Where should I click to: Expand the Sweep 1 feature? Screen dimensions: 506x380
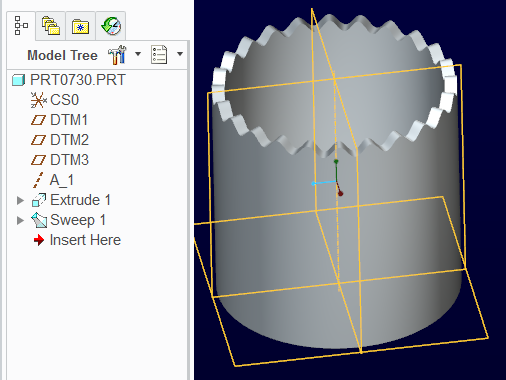point(20,220)
